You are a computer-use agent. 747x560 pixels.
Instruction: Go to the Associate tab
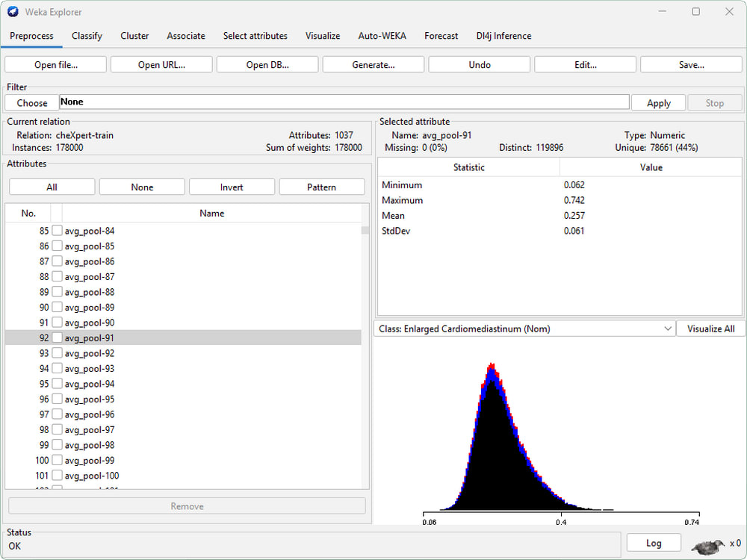click(186, 36)
